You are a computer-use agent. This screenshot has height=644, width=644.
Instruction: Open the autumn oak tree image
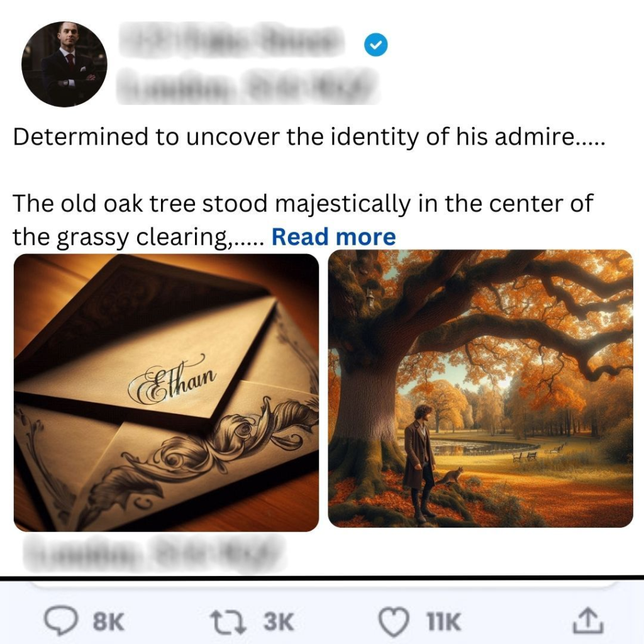pyautogui.click(x=480, y=389)
